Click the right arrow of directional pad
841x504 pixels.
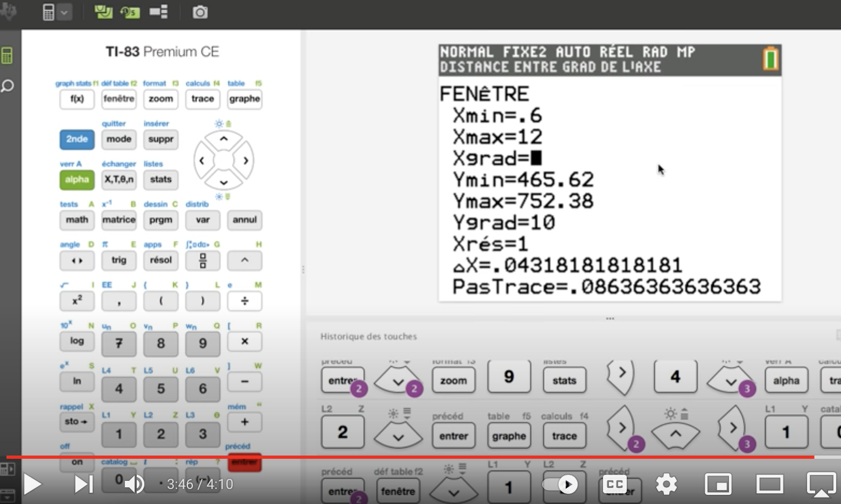point(246,160)
